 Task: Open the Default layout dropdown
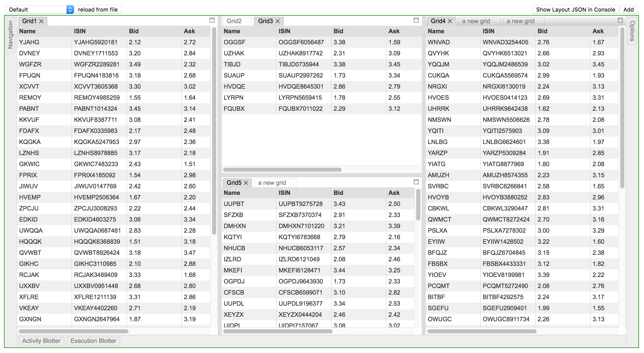(39, 10)
